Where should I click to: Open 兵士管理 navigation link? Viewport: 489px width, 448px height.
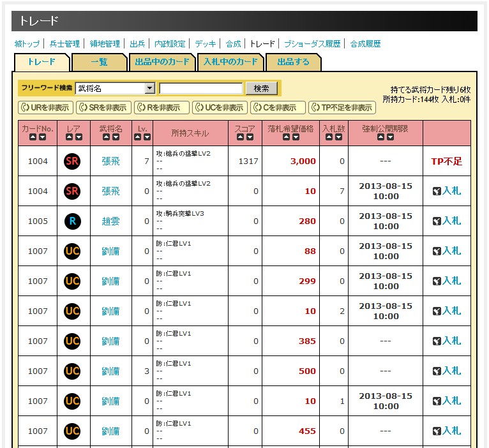coord(64,43)
